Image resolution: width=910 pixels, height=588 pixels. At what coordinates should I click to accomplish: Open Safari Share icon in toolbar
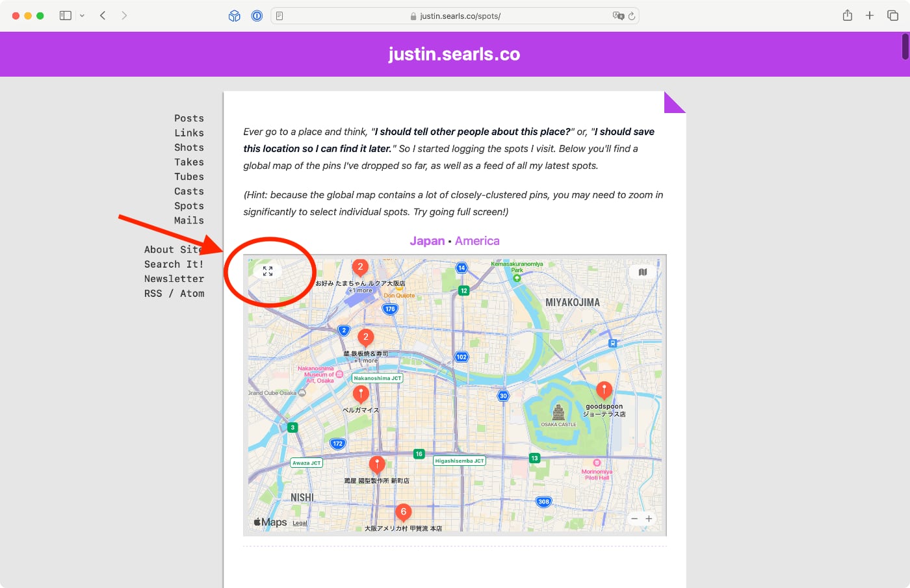click(x=848, y=16)
